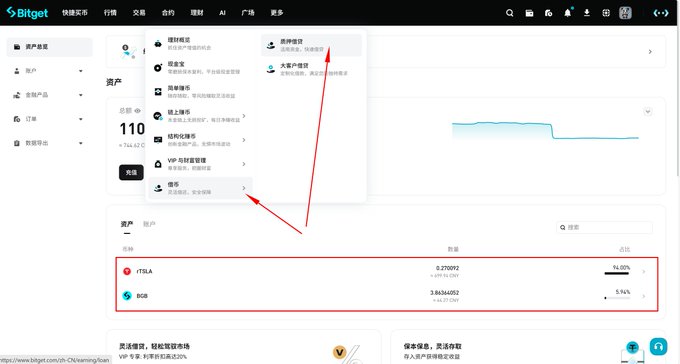Click the 大客户借贷 icon in submenu
Viewport: 680px width, 364px height.
(271, 69)
